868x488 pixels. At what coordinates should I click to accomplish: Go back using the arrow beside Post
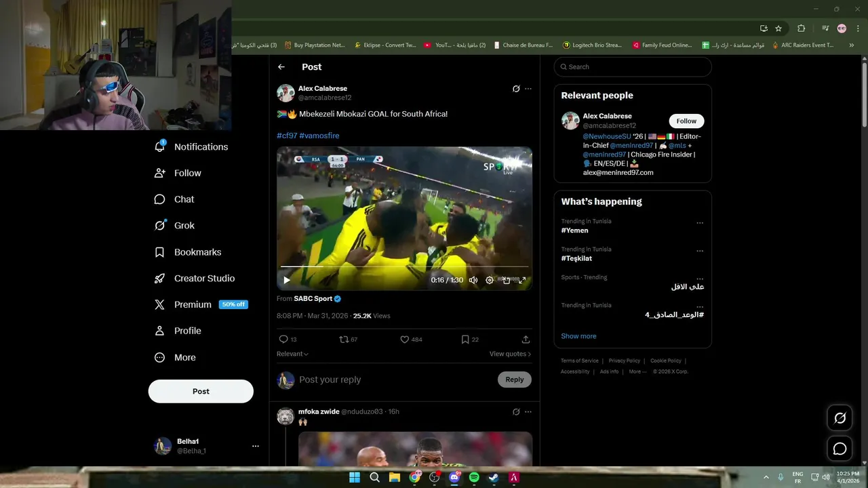(281, 67)
